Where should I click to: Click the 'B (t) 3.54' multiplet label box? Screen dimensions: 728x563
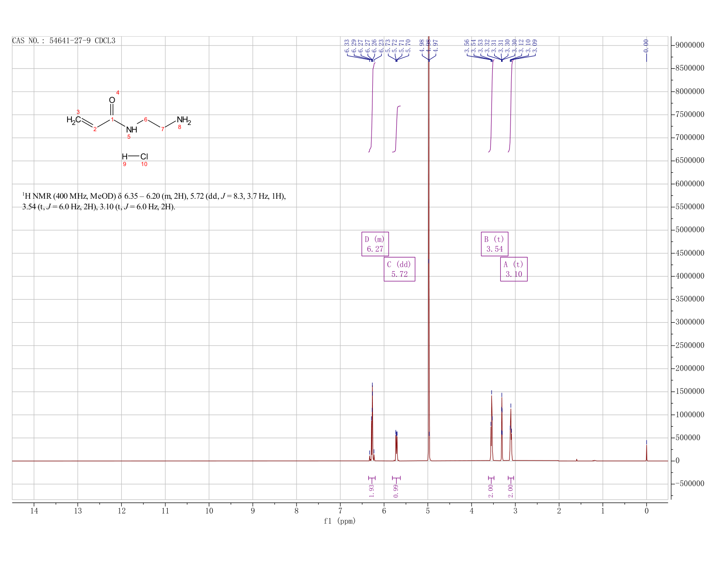(495, 244)
